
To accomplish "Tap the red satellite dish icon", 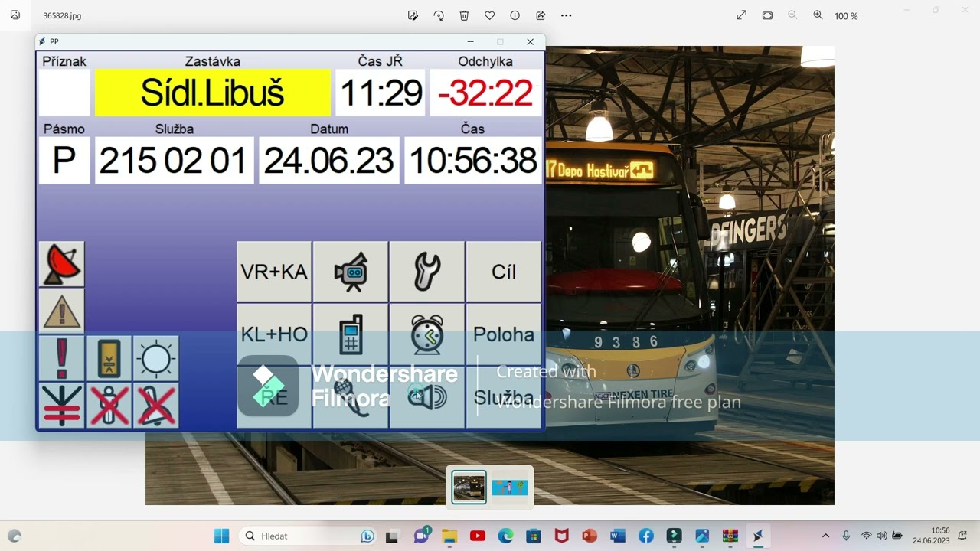I will (x=62, y=265).
